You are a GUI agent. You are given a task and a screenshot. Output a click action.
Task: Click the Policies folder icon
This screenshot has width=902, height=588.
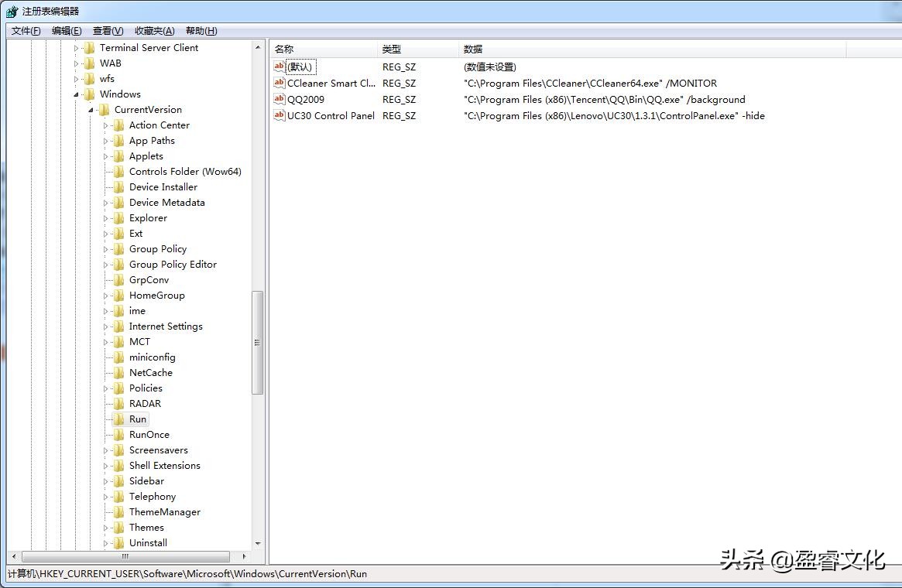[x=118, y=388]
